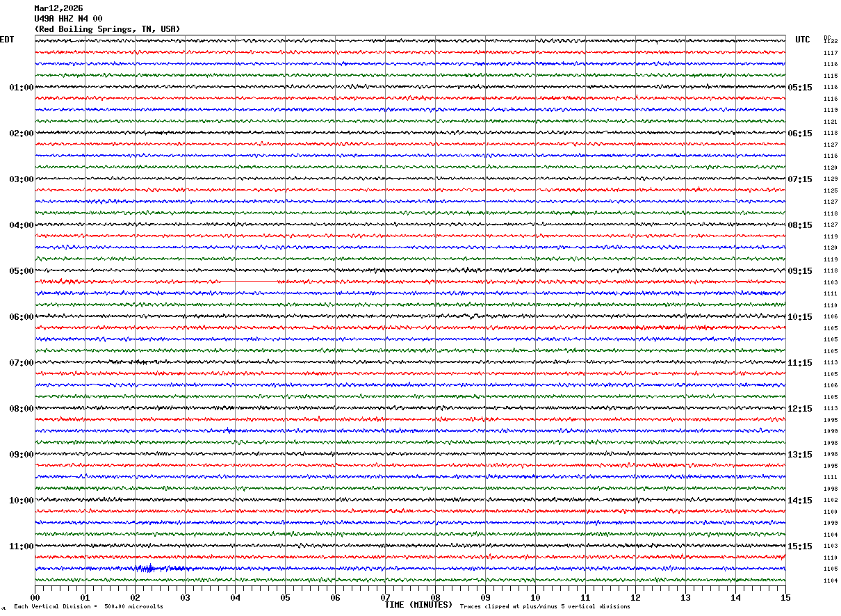Click the 11:15 UTC time label
Image resolution: width=841 pixels, height=616 pixels.
click(x=800, y=363)
